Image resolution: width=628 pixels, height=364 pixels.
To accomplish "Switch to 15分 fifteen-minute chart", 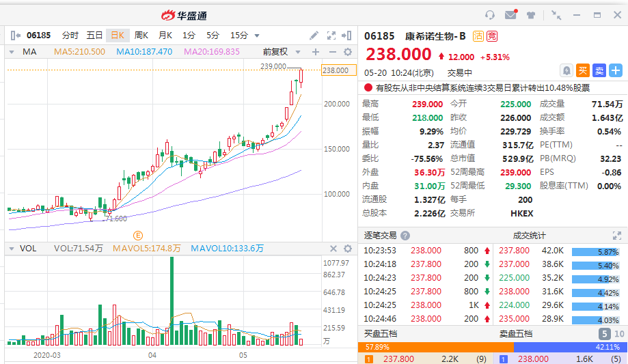I will [239, 36].
